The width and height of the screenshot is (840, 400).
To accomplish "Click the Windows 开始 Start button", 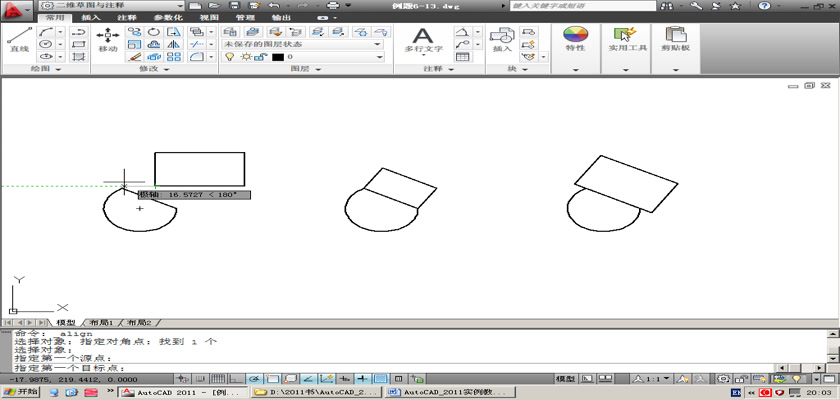I will click(20, 392).
